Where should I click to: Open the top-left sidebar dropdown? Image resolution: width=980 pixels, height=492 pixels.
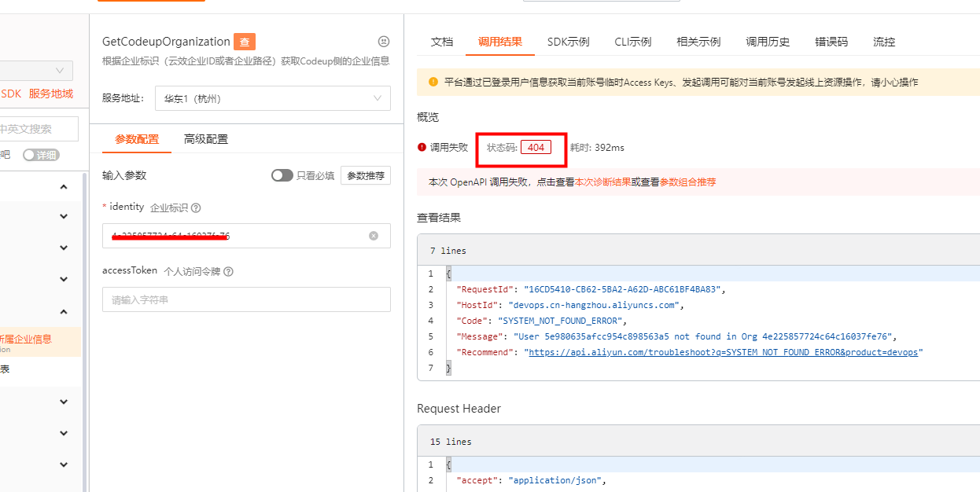pyautogui.click(x=35, y=71)
